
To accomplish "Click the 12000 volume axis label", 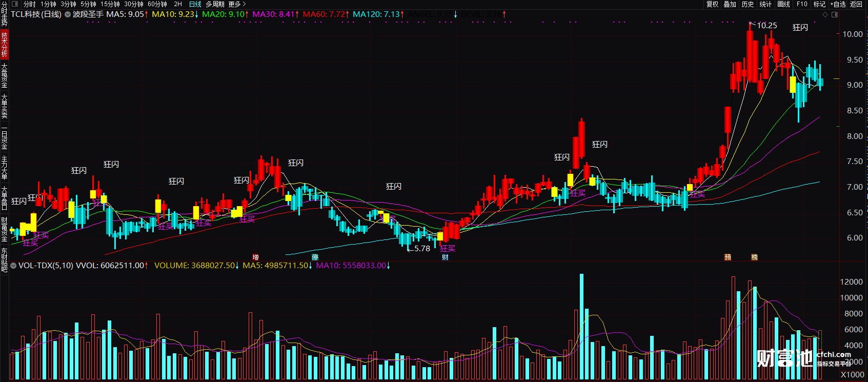I will (851, 282).
